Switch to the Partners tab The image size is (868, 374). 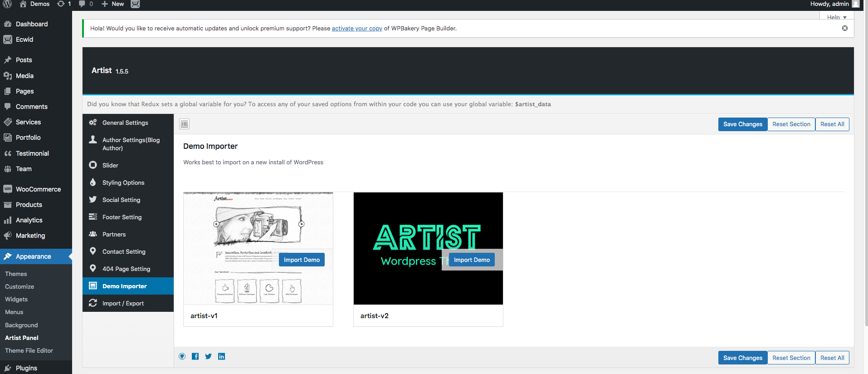click(128, 234)
